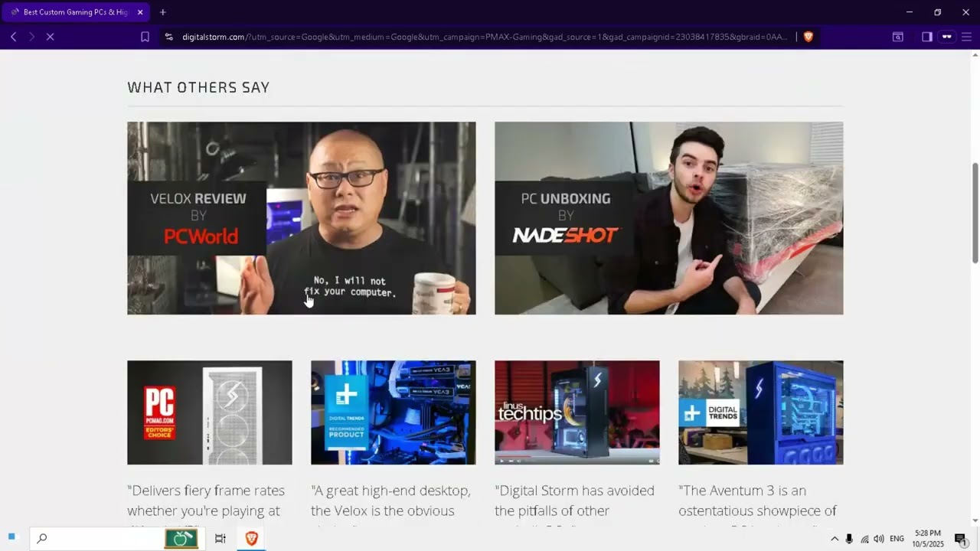Click the page vertical scrollbar thumb
This screenshot has width=980, height=551.
point(975,214)
